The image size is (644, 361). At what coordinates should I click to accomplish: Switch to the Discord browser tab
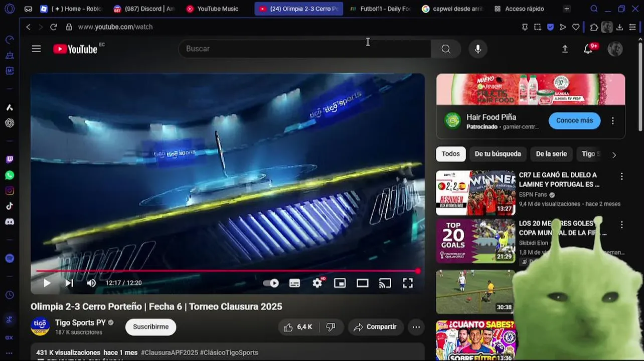[x=143, y=9]
